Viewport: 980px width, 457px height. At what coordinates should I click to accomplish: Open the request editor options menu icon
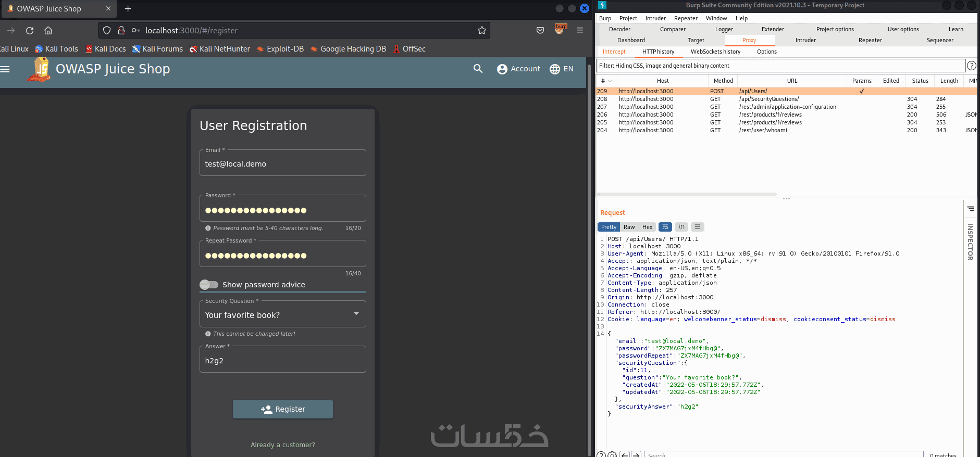pos(698,227)
